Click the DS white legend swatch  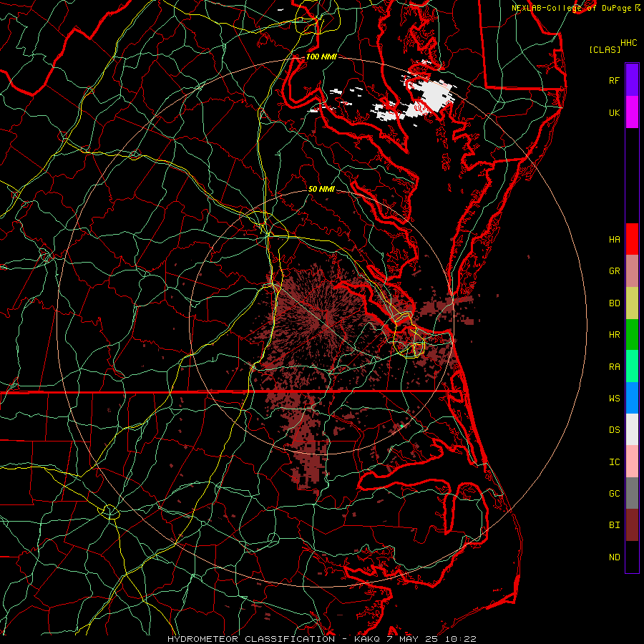(x=632, y=429)
